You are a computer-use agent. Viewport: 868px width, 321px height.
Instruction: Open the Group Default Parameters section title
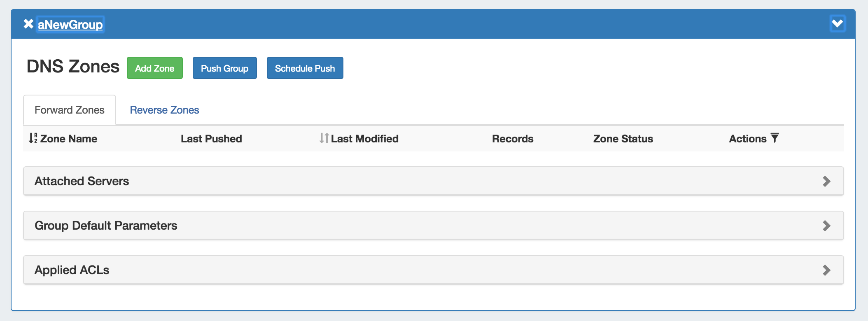click(106, 226)
